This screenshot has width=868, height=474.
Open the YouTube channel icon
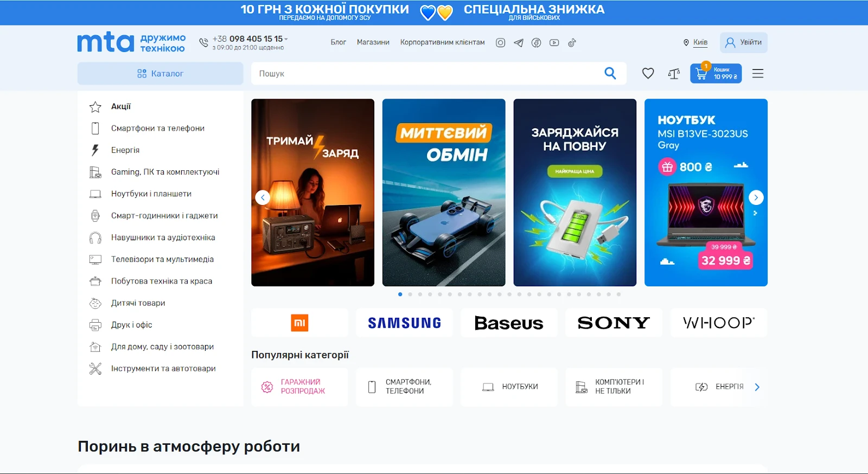554,43
